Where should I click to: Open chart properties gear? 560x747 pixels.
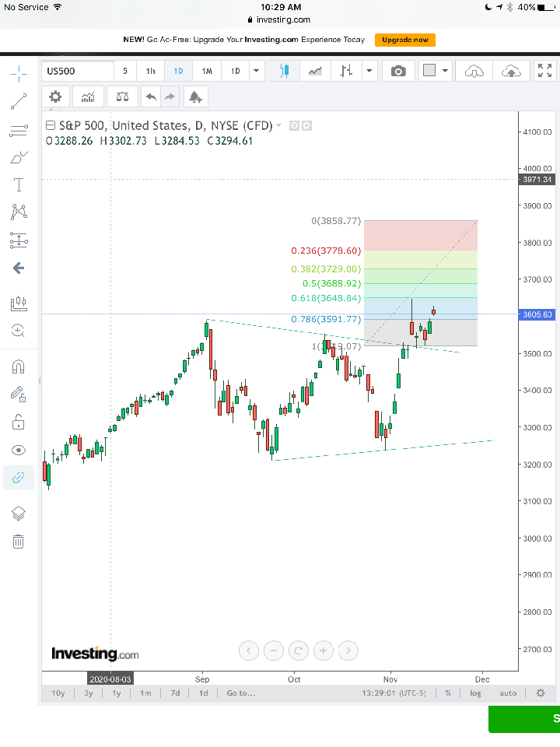pos(56,97)
